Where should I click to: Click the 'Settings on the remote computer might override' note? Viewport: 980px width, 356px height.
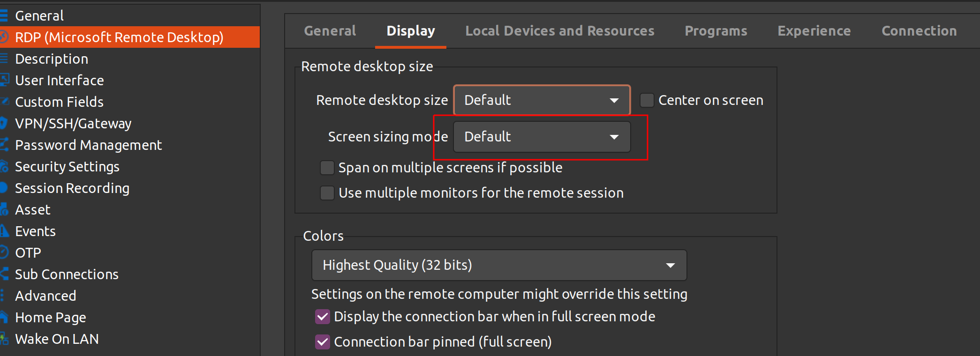(499, 294)
